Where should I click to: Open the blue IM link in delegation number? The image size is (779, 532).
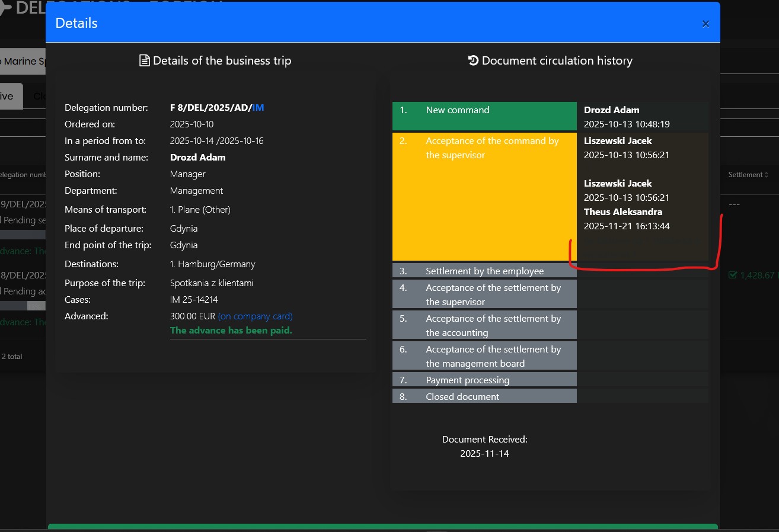click(258, 108)
